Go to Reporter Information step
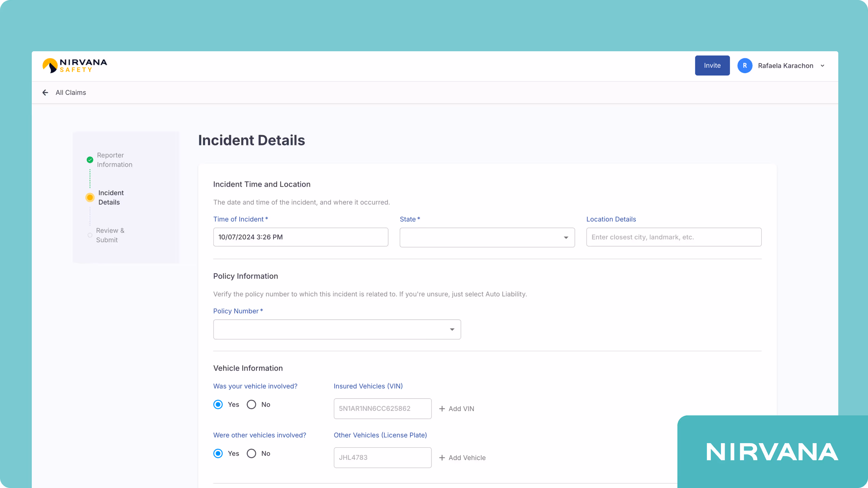Screen dimensions: 868x488 tap(114, 160)
